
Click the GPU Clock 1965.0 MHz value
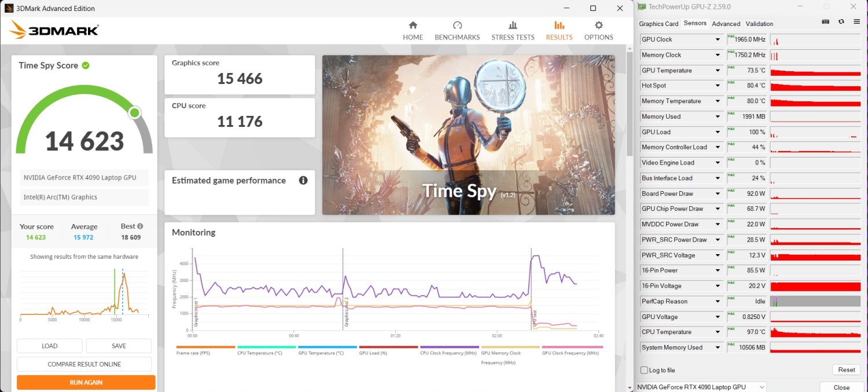tap(746, 39)
